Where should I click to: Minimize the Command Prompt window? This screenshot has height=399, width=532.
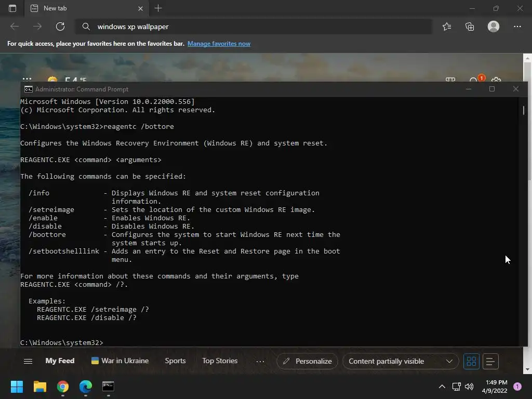click(x=469, y=89)
